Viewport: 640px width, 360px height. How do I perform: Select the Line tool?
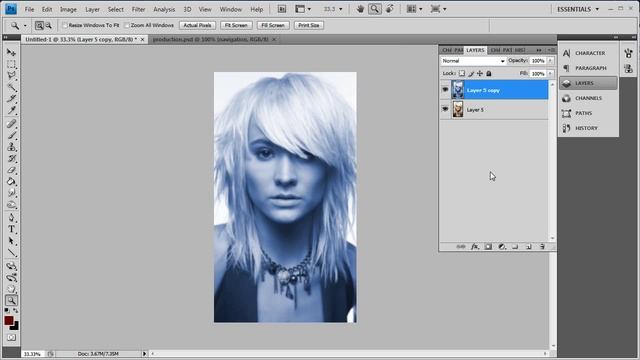point(11,253)
